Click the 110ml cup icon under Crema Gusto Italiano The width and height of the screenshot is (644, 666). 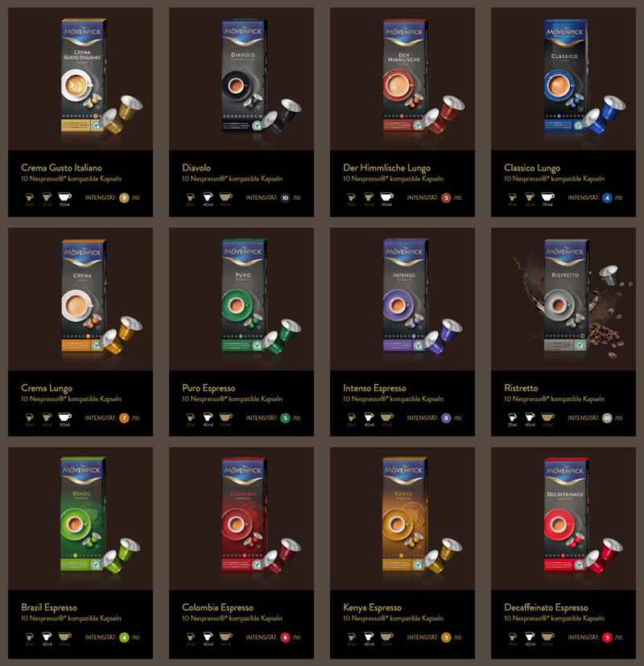click(x=65, y=196)
